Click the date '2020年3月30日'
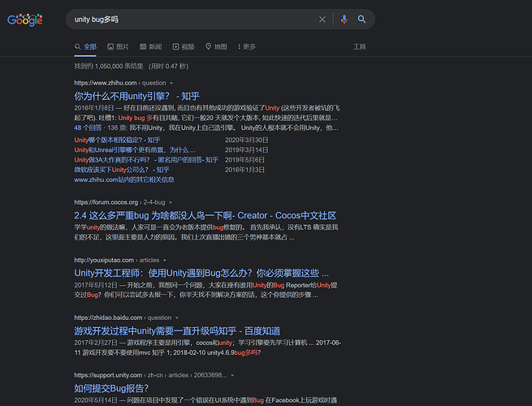 tap(246, 140)
